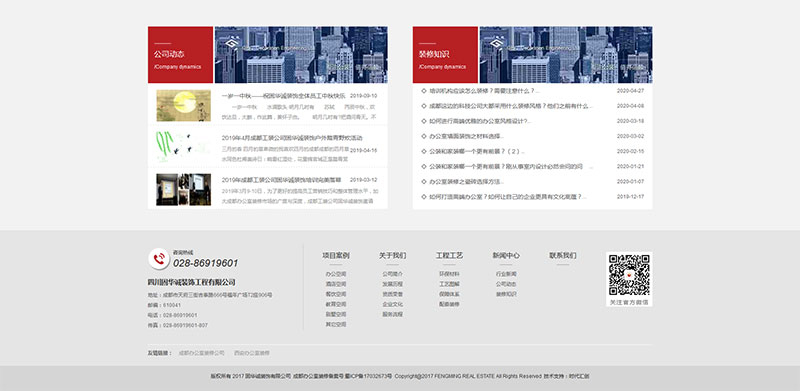Click diamond bullet beside 2020-04-27 article
Screen dimensions: 800x391
click(424, 91)
